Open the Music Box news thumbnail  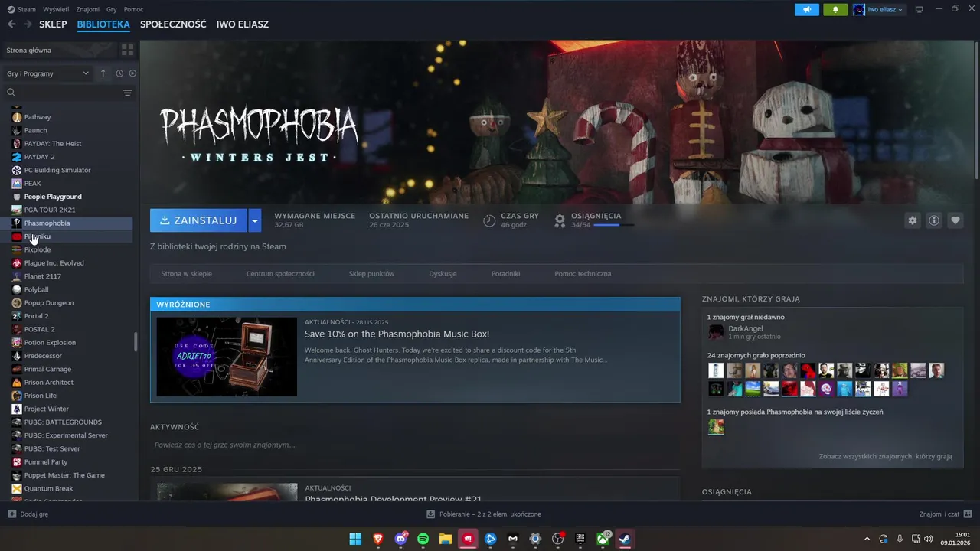click(x=227, y=357)
